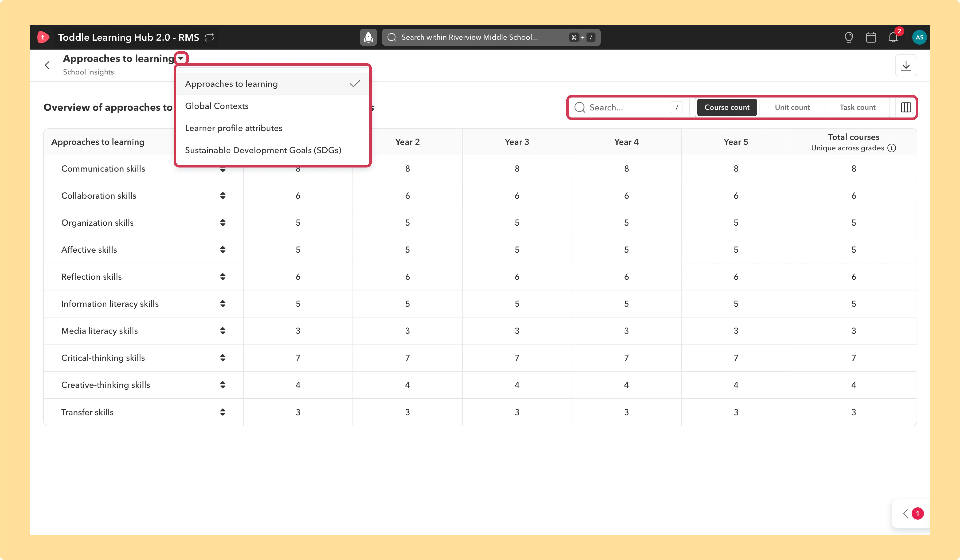This screenshot has width=960, height=560.
Task: Switch to the Unit count view
Action: point(792,107)
